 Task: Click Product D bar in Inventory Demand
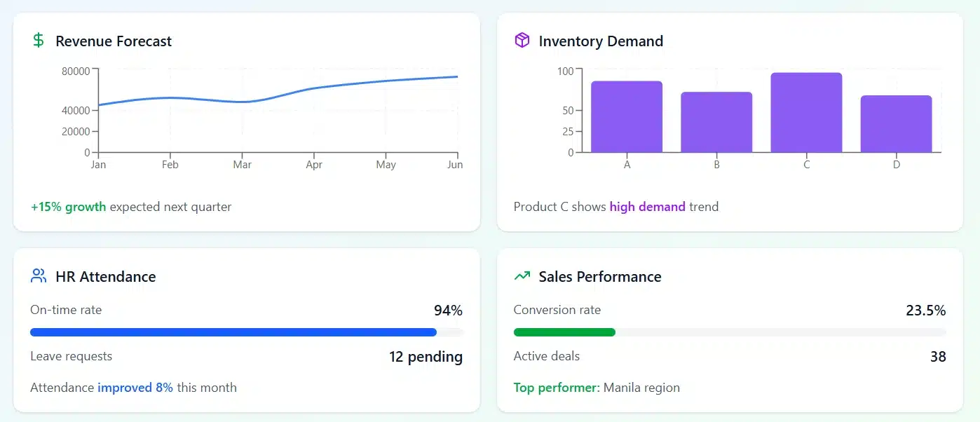pos(896,123)
